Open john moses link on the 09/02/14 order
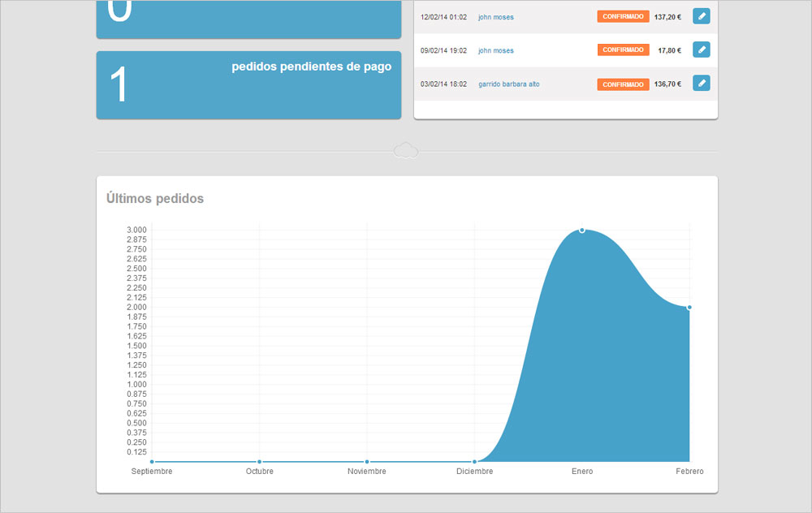812x513 pixels. click(495, 50)
